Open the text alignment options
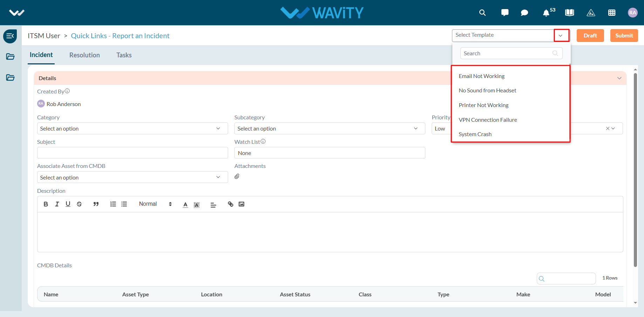 tap(213, 205)
